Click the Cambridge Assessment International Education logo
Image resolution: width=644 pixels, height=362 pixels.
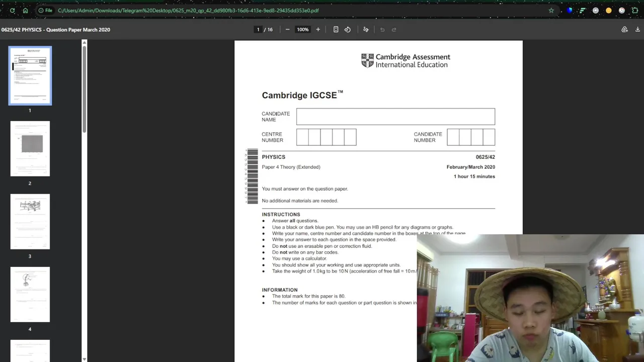406,61
